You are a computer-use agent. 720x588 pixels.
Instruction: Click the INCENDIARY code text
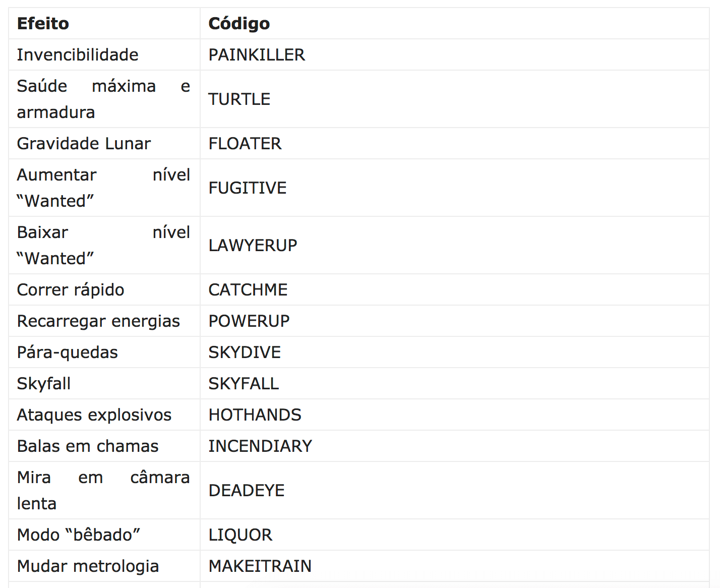pos(260,446)
